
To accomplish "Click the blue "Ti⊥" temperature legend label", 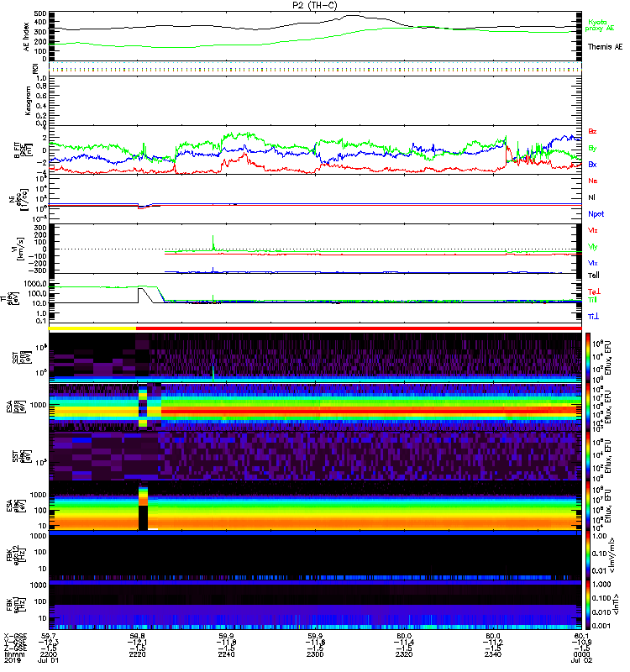I will coord(593,317).
